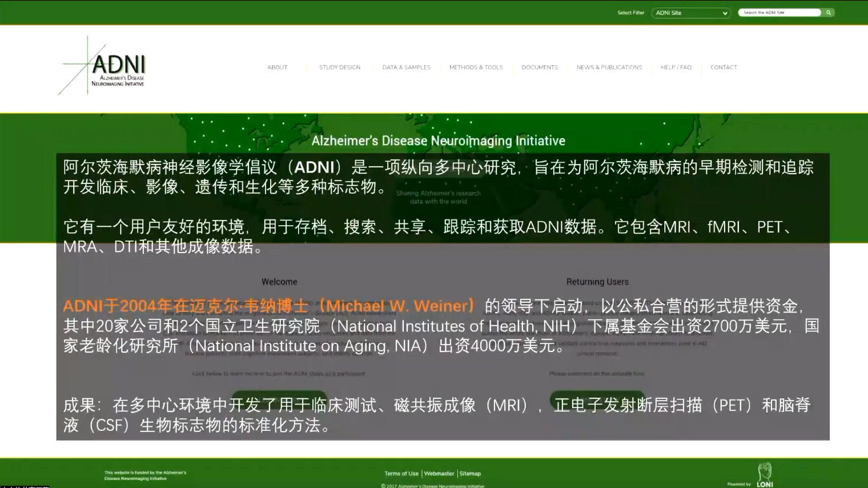Image resolution: width=868 pixels, height=488 pixels.
Task: Open the ABOUT menu
Action: [x=278, y=67]
